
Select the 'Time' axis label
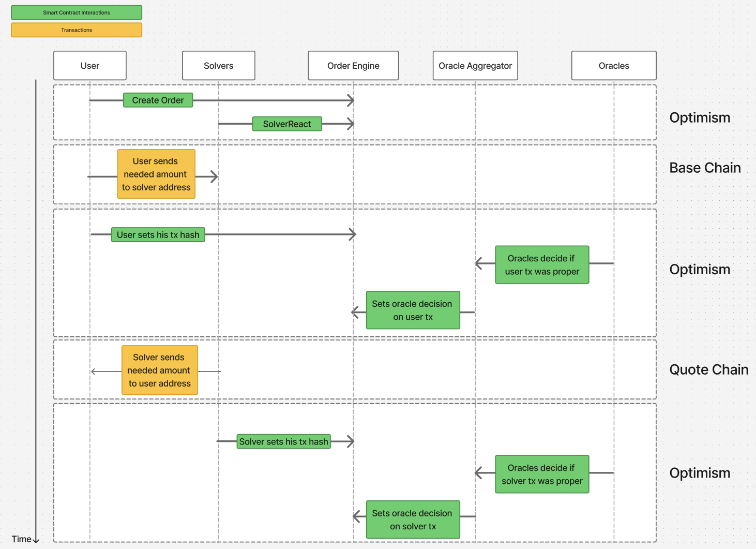[22, 539]
